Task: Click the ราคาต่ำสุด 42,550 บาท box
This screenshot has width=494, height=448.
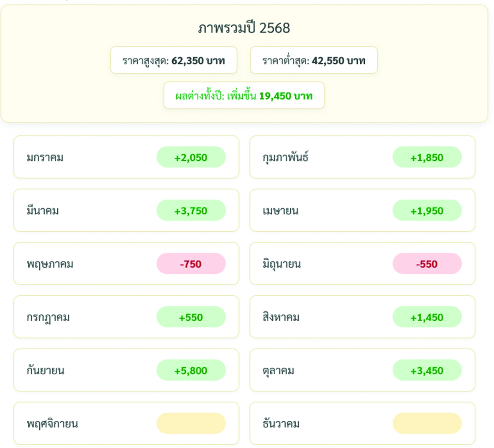Action: click(314, 60)
